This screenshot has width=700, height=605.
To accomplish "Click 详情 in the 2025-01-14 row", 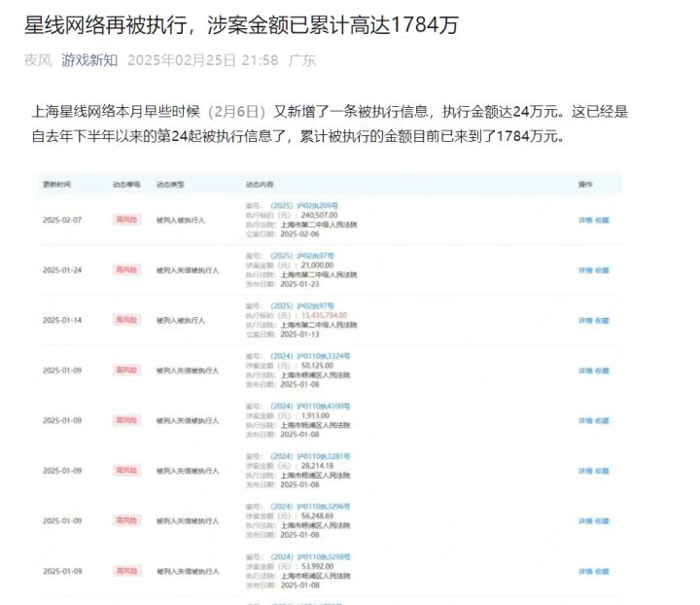I will click(x=585, y=320).
